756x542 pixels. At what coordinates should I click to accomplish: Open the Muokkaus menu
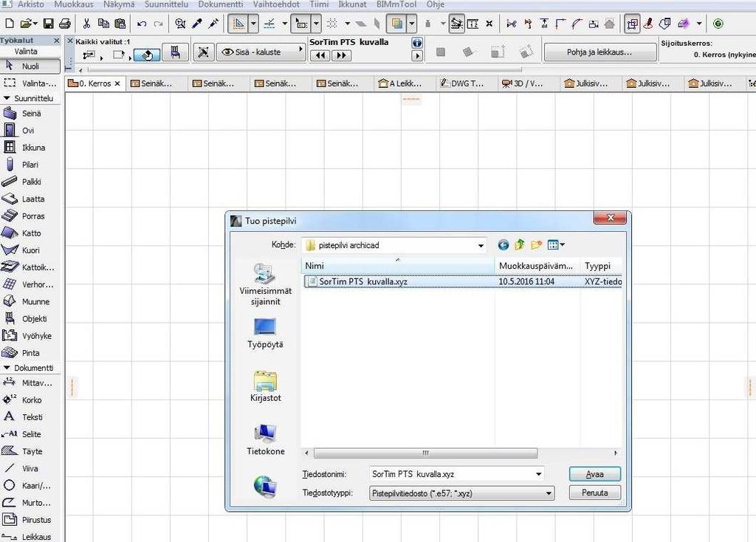[x=74, y=4]
